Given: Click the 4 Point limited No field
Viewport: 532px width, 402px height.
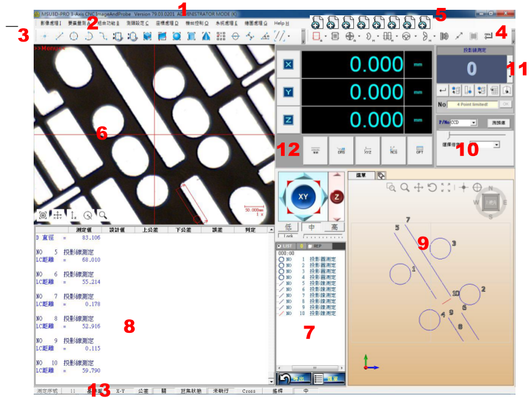Looking at the screenshot, I should coord(473,104).
